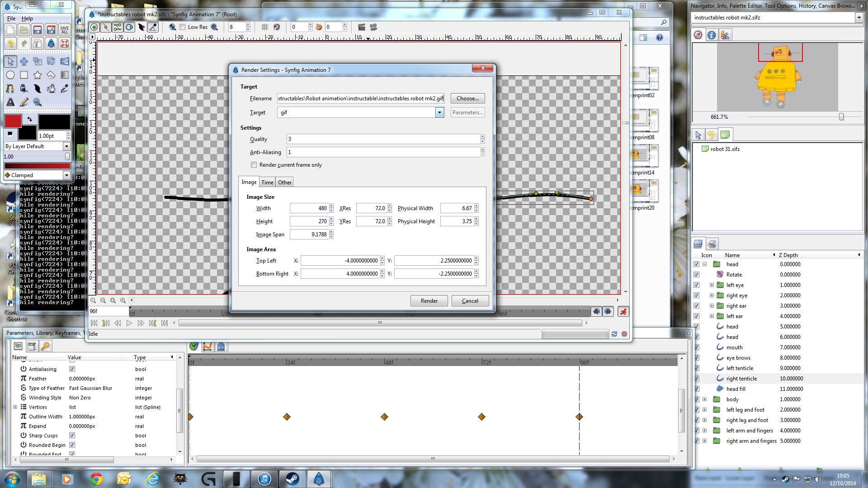Select the Circle tool

point(10,75)
